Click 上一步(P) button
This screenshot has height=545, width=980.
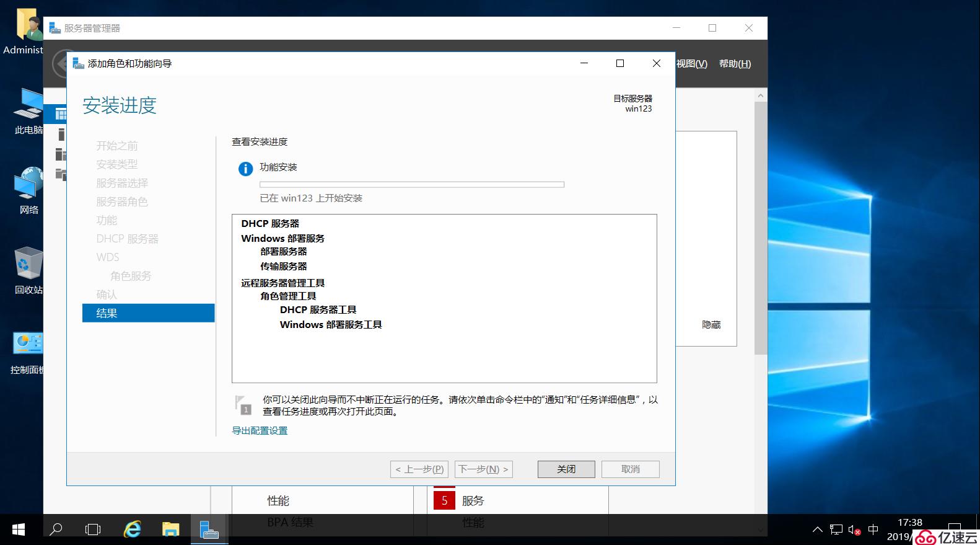(x=419, y=469)
